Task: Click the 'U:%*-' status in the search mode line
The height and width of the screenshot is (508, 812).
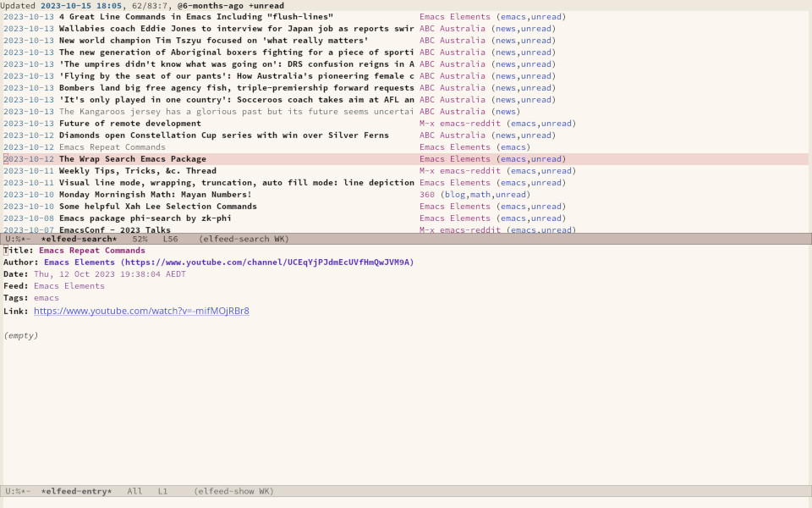Action: point(18,239)
